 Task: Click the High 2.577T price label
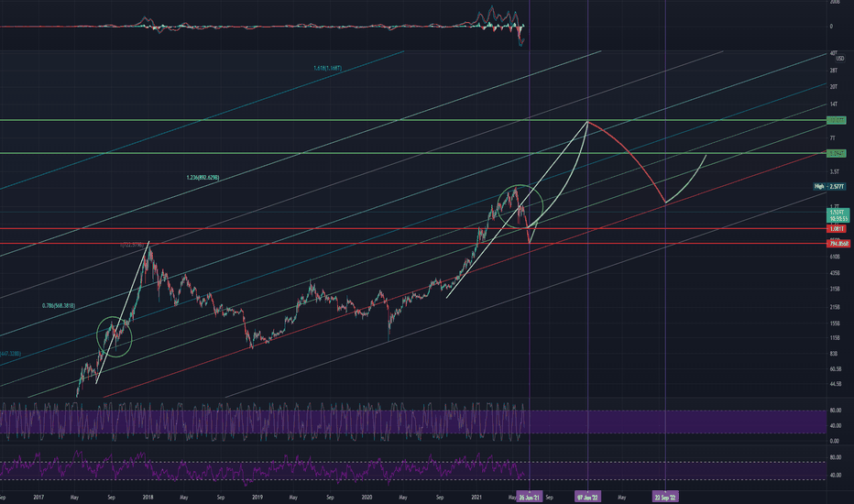829,186
